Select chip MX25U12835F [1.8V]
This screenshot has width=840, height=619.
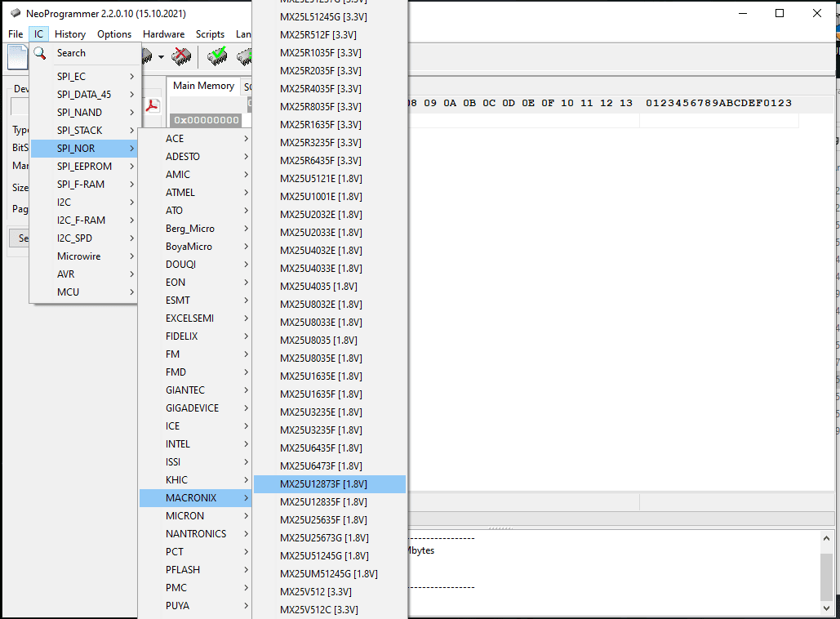(330, 502)
